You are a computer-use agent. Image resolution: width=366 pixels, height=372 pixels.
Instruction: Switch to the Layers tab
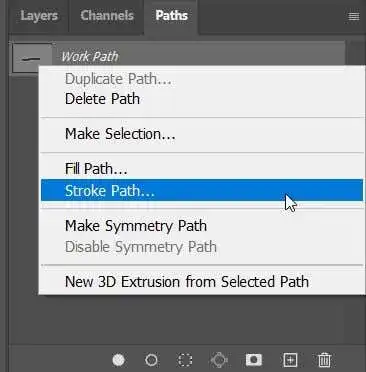39,16
